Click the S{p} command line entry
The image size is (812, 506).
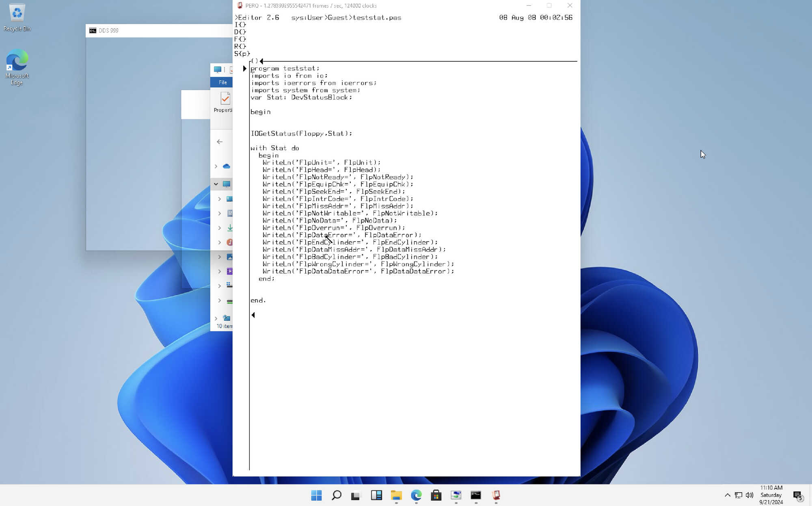242,54
